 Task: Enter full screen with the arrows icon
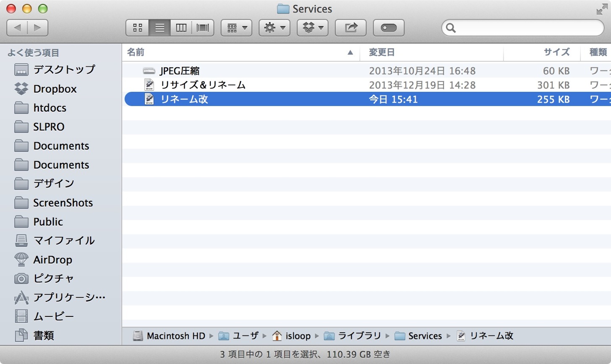[602, 9]
